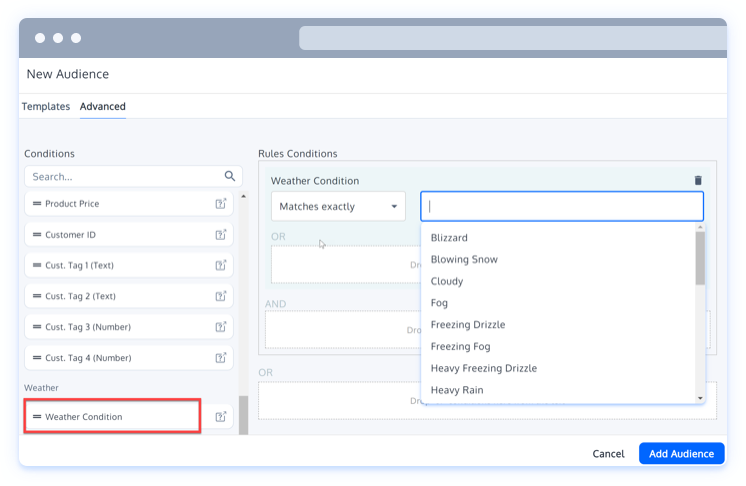Open the Matches exactly dropdown
This screenshot has height=486, width=746.
pyautogui.click(x=338, y=207)
